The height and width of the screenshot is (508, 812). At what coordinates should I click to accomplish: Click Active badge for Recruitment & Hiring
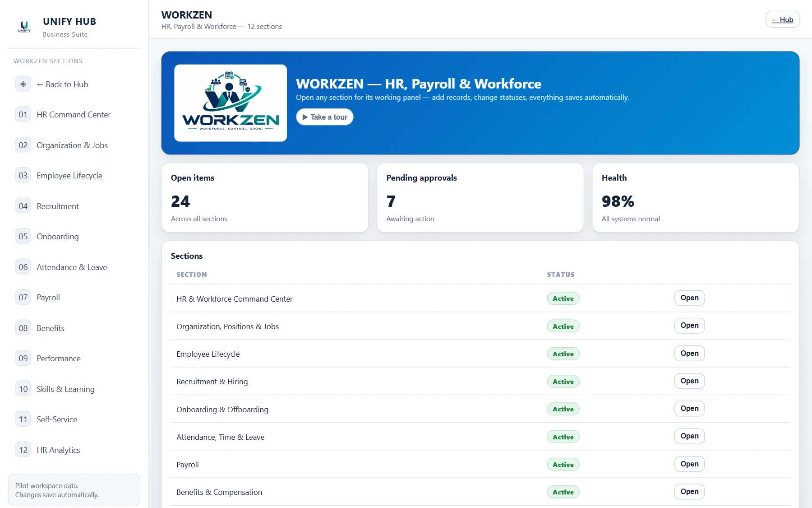563,382
